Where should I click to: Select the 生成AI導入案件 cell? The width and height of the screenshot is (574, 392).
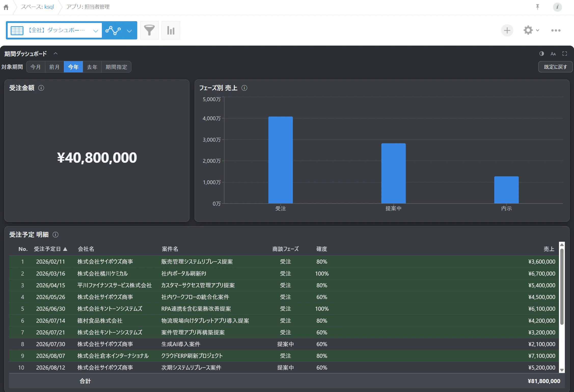(x=181, y=344)
